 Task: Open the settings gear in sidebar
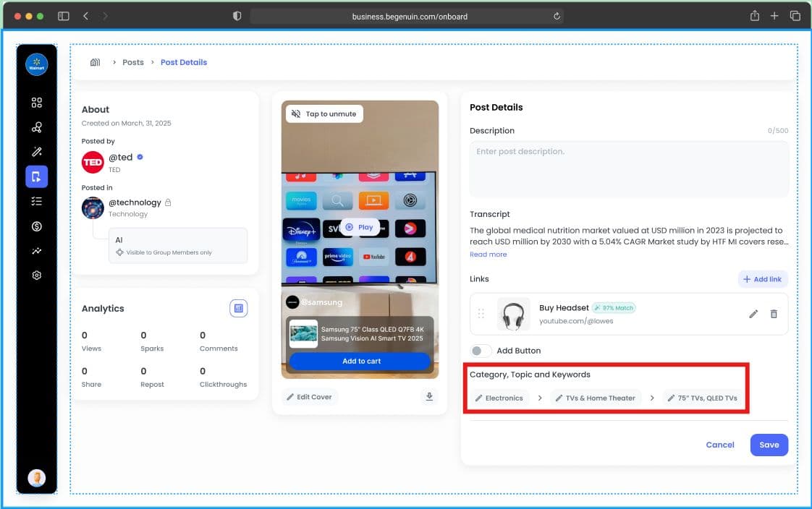[36, 275]
